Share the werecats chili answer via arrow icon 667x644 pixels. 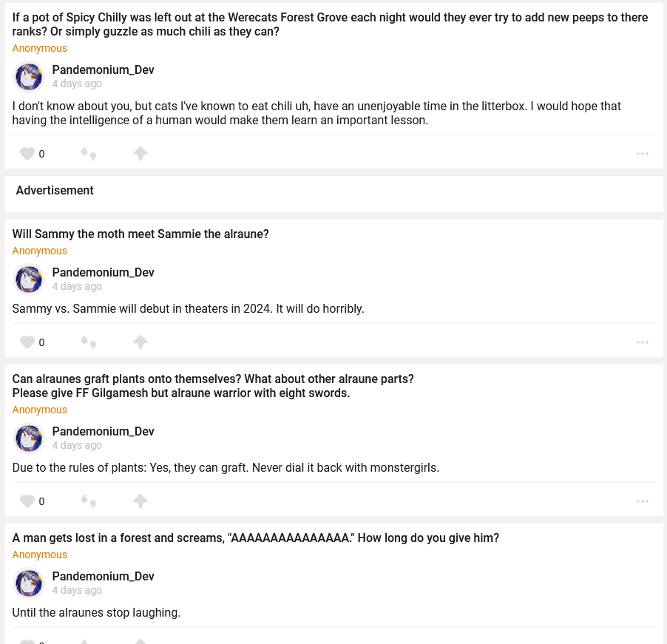click(x=140, y=154)
